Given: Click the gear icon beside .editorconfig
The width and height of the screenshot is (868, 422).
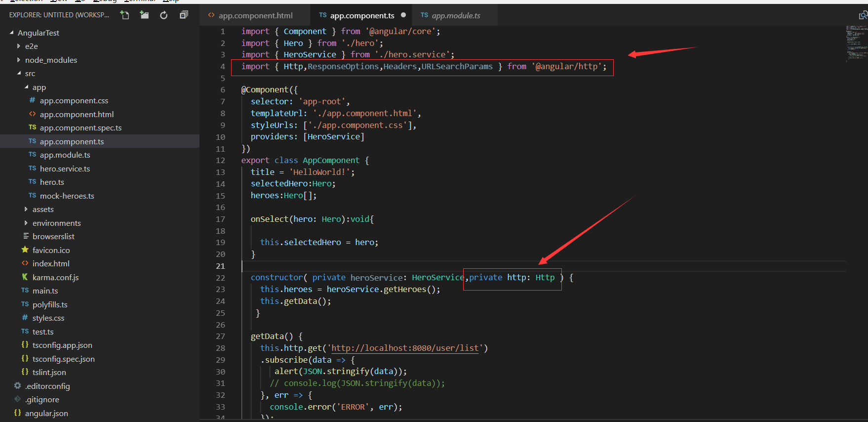Looking at the screenshot, I should (17, 386).
